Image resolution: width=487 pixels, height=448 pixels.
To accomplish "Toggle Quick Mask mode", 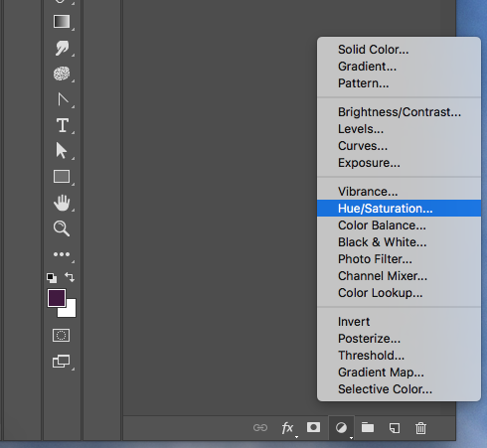I will 62,335.
